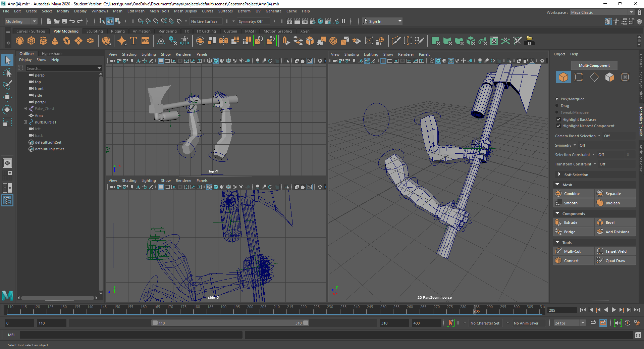Disable Highlight Nearest Component checkbox
Viewport: 644px width, 349px height.
coord(558,126)
